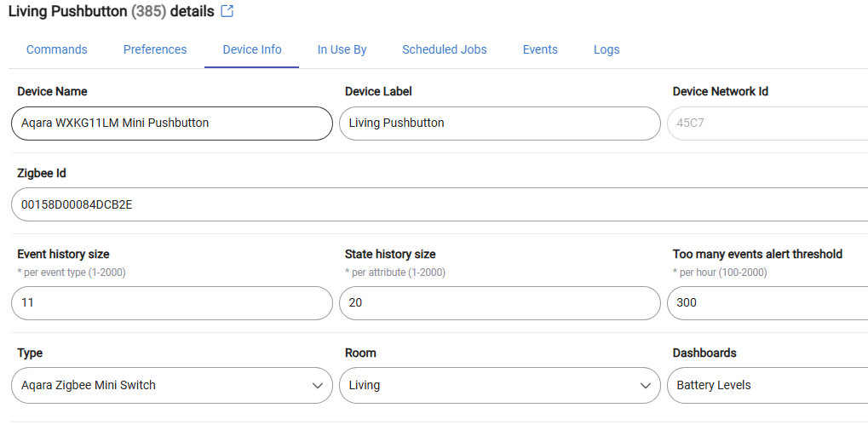868x425 pixels.
Task: Click the Event history size field
Action: point(172,303)
